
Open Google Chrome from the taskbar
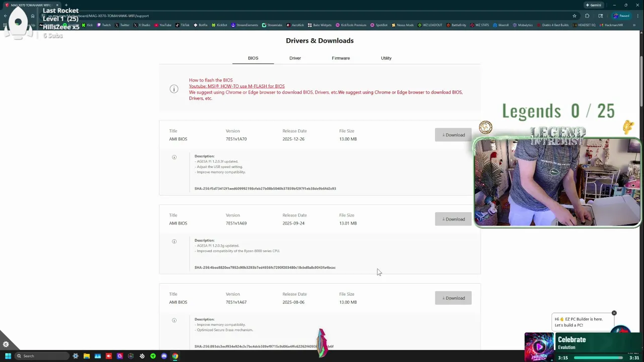point(175,356)
